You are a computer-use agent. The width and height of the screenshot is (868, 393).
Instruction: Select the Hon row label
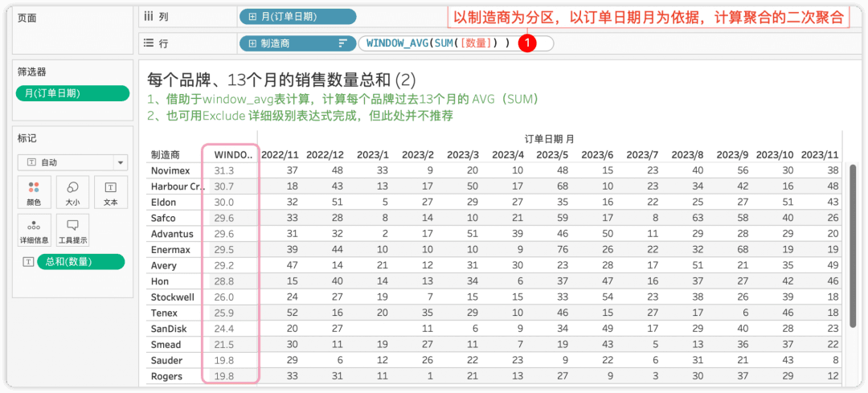160,281
